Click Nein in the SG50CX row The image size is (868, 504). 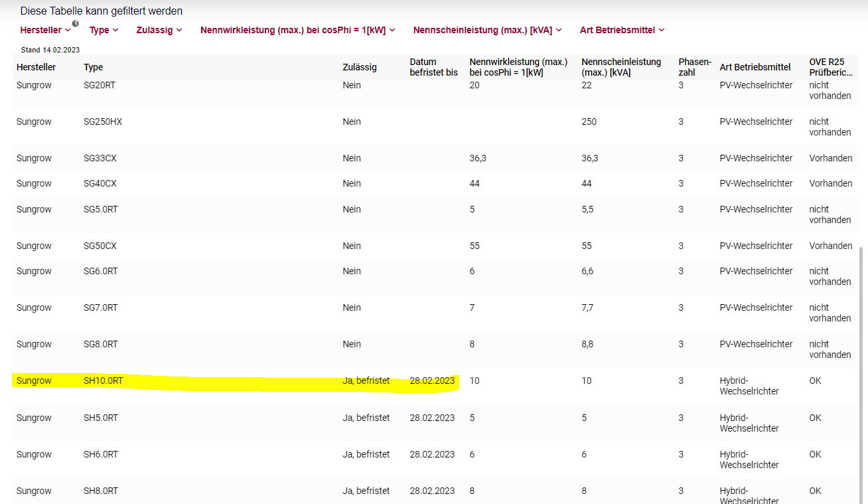[x=352, y=246]
